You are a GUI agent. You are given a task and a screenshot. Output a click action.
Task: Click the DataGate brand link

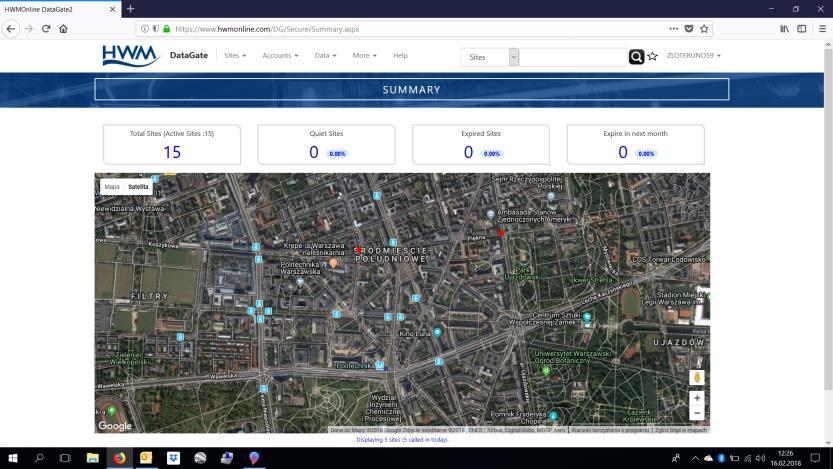(x=189, y=55)
